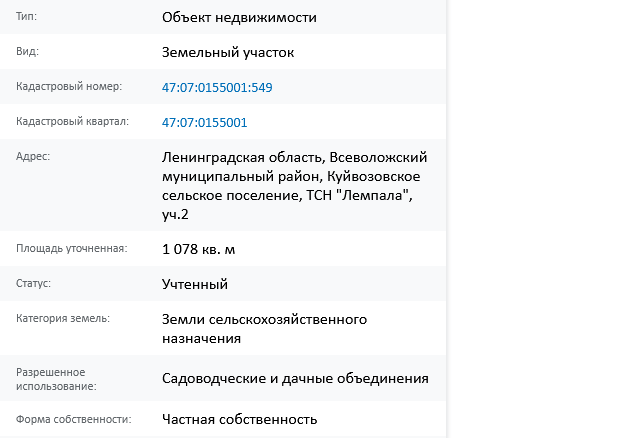This screenshot has height=438, width=637.
Task: Click 'Земли сельскохозяйственного назначения' category value
Action: click(264, 328)
